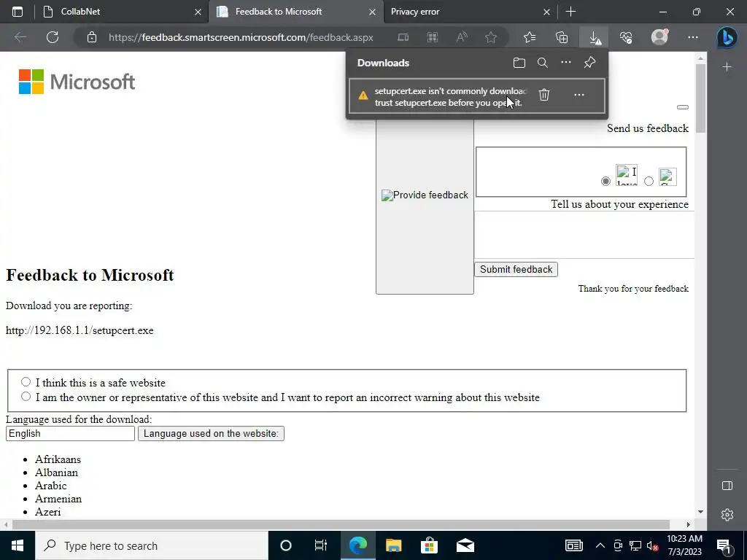Select the Feedback to Microsoft tab
Screen dimensions: 747x560
[295, 12]
